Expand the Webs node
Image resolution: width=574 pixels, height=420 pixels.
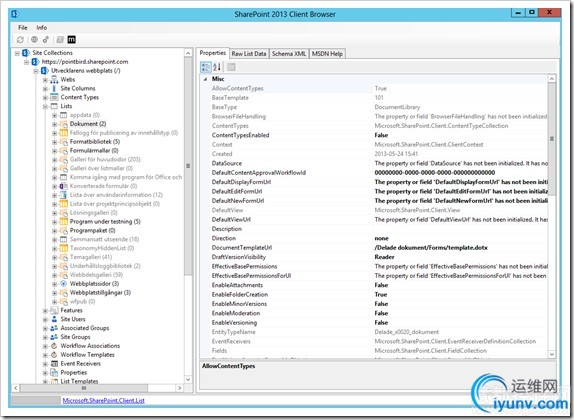click(x=45, y=80)
